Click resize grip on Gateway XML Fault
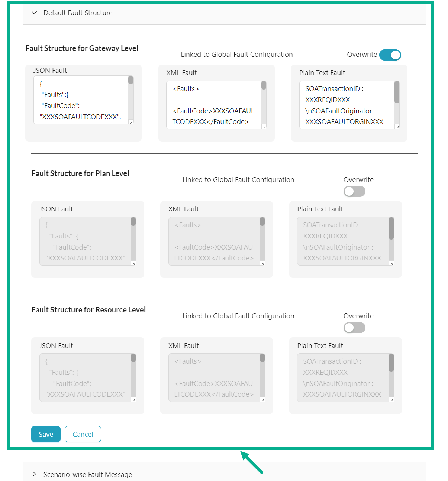This screenshot has height=481, width=448. pos(264,127)
